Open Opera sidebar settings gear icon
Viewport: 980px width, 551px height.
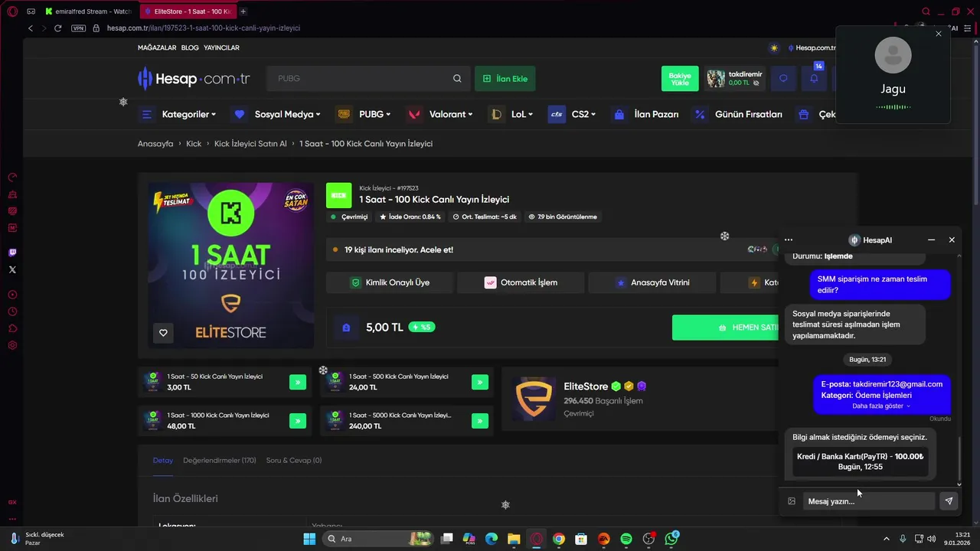point(12,345)
